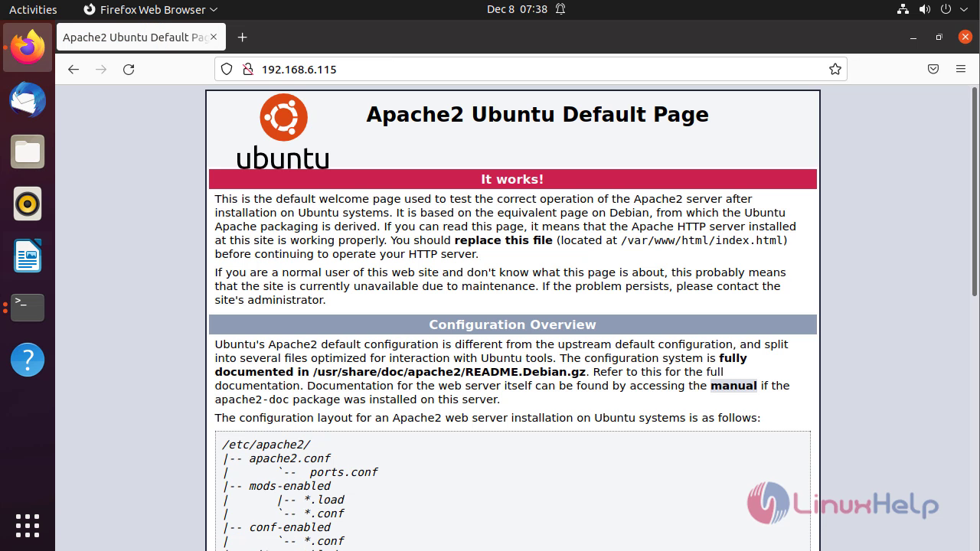Click the page vertical scrollbar
The width and height of the screenshot is (980, 551).
975,191
